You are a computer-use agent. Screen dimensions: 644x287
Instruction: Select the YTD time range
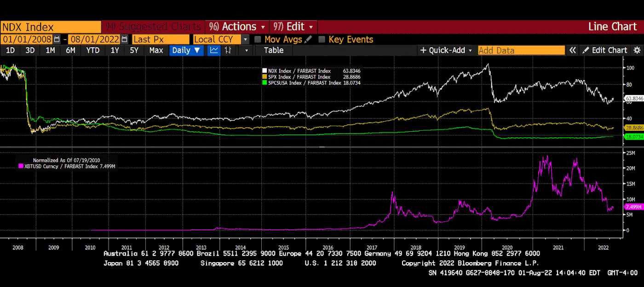tap(93, 50)
